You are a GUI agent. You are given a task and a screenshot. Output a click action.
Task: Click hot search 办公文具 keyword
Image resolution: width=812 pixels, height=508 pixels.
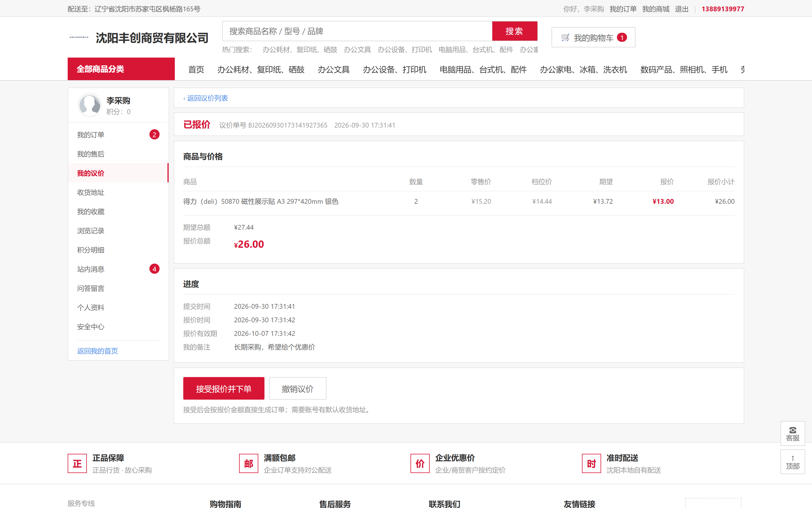357,50
